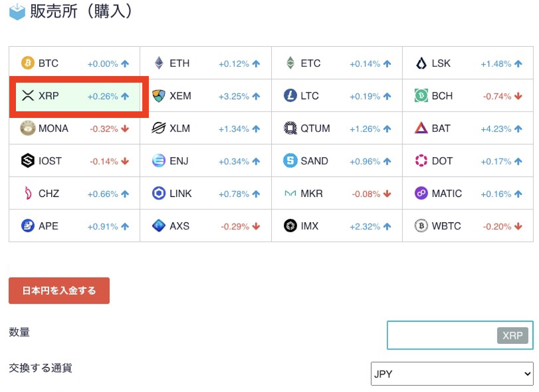The width and height of the screenshot is (539, 392).
Task: Click the MONA -0.32% change value
Action: [104, 129]
